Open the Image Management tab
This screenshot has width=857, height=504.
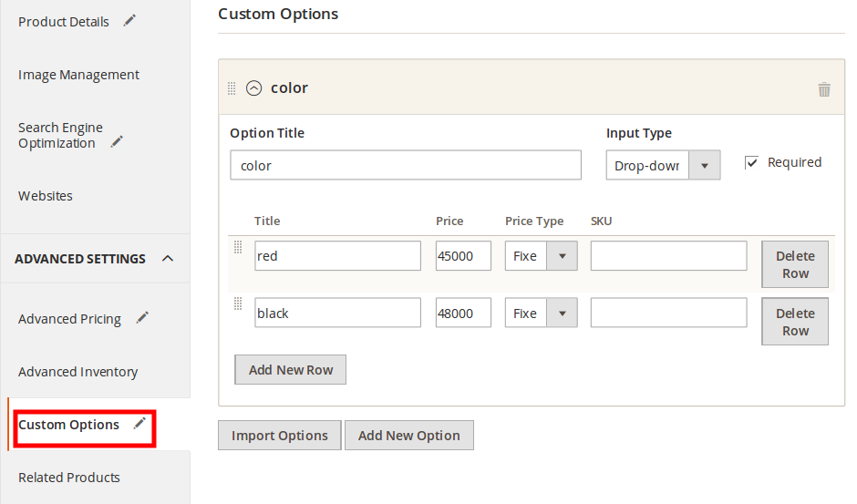(78, 75)
